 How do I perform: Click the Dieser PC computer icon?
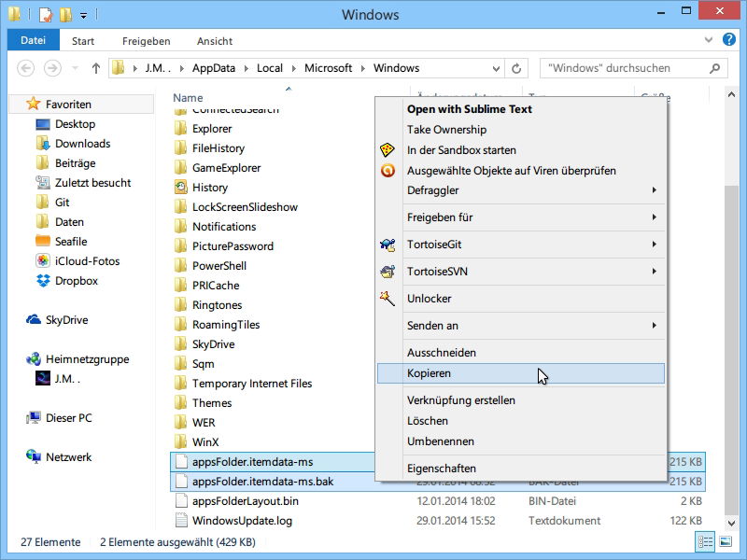[x=34, y=417]
